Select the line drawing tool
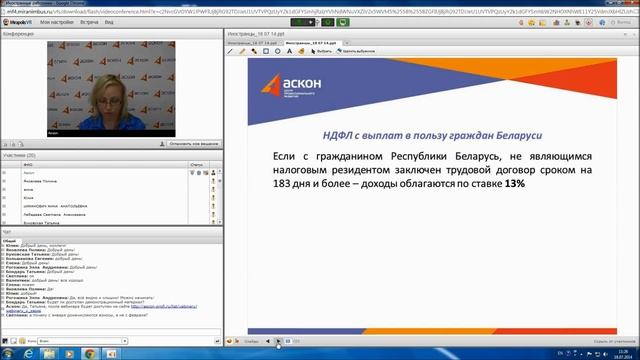 (230, 51)
